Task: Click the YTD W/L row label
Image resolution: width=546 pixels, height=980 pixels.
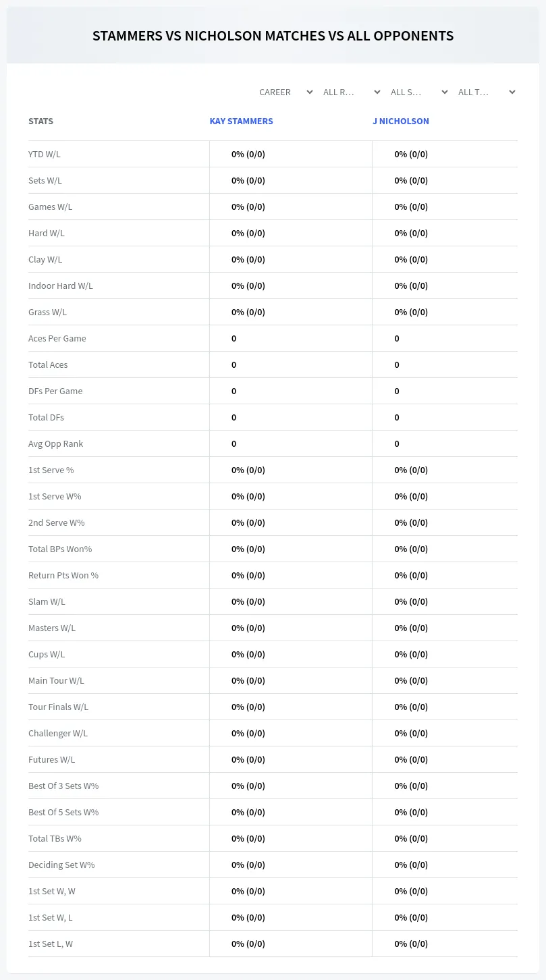Action: (45, 154)
